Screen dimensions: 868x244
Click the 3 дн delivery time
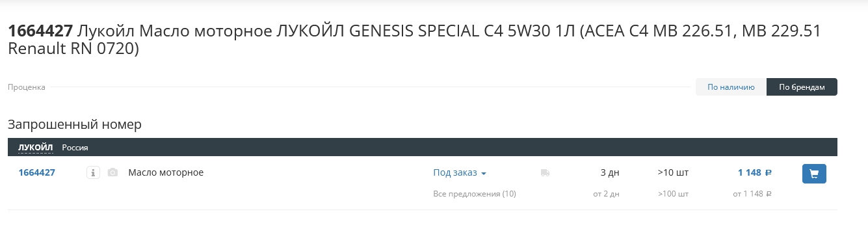click(610, 172)
